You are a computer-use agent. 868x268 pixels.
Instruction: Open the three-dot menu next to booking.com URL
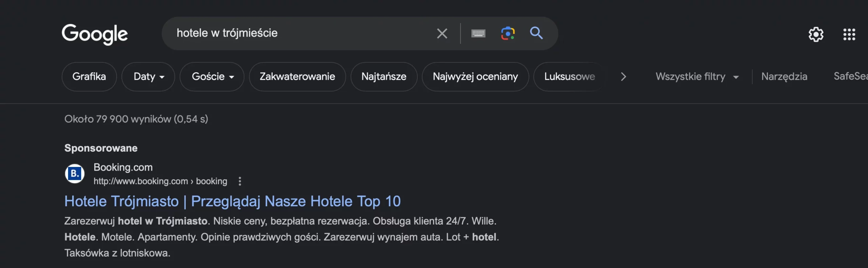pos(240,181)
